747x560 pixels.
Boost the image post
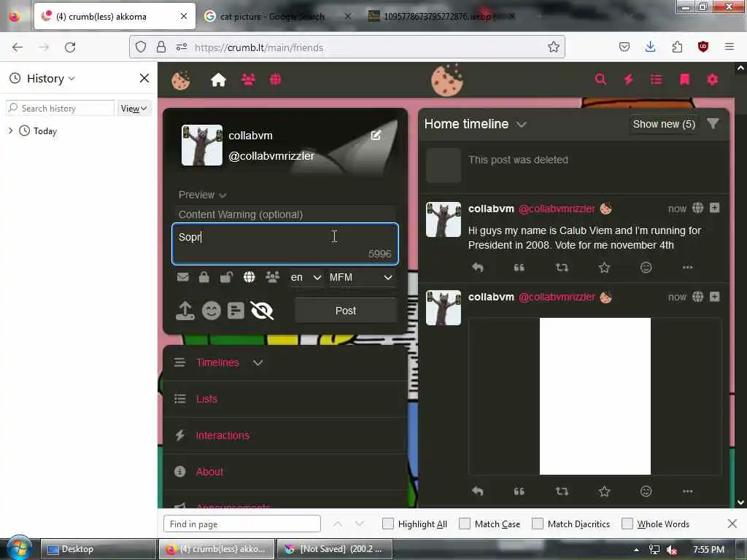[562, 491]
